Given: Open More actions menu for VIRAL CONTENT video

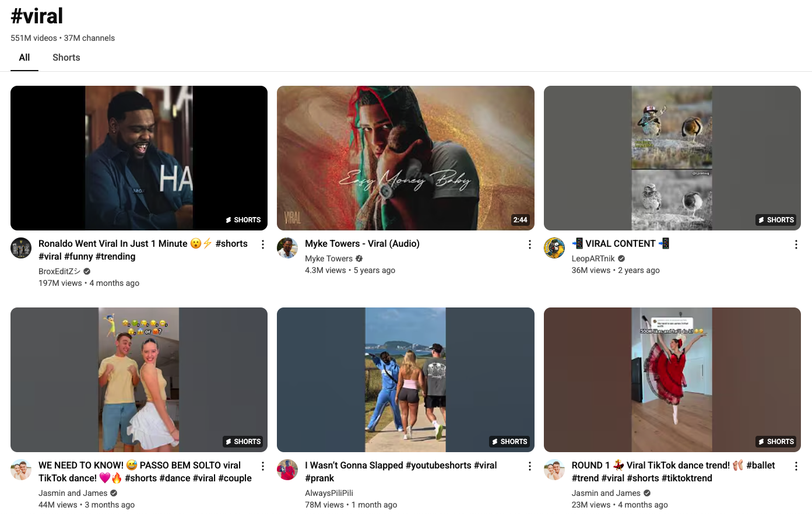Looking at the screenshot, I should point(796,244).
